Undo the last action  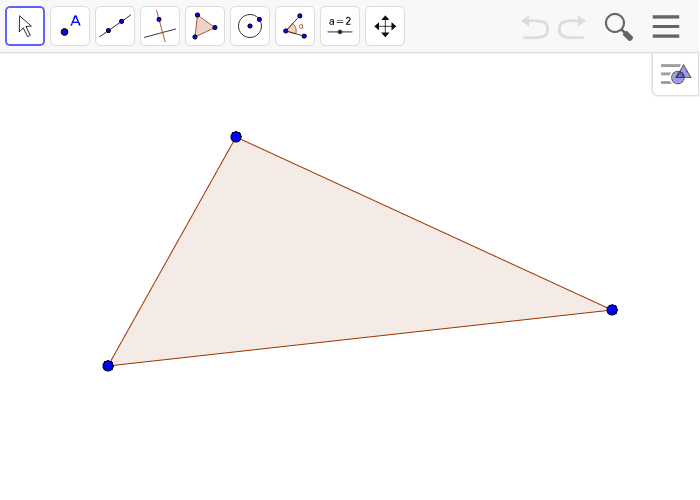coord(535,27)
